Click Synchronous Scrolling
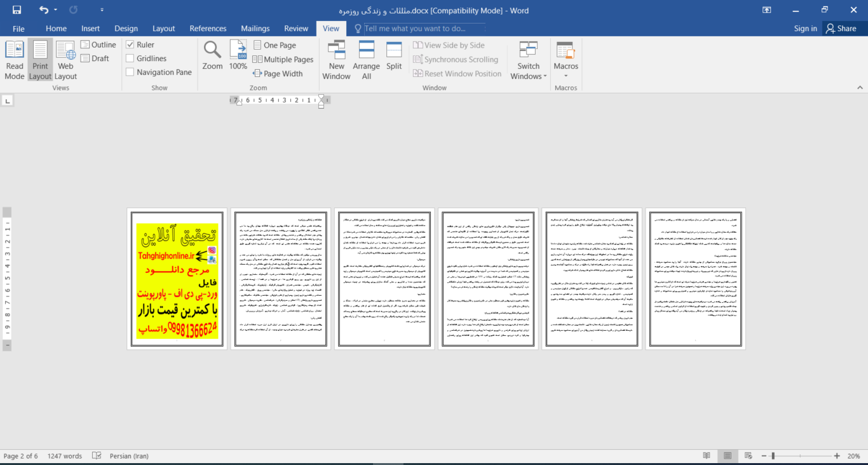The height and width of the screenshot is (465, 868). (456, 59)
